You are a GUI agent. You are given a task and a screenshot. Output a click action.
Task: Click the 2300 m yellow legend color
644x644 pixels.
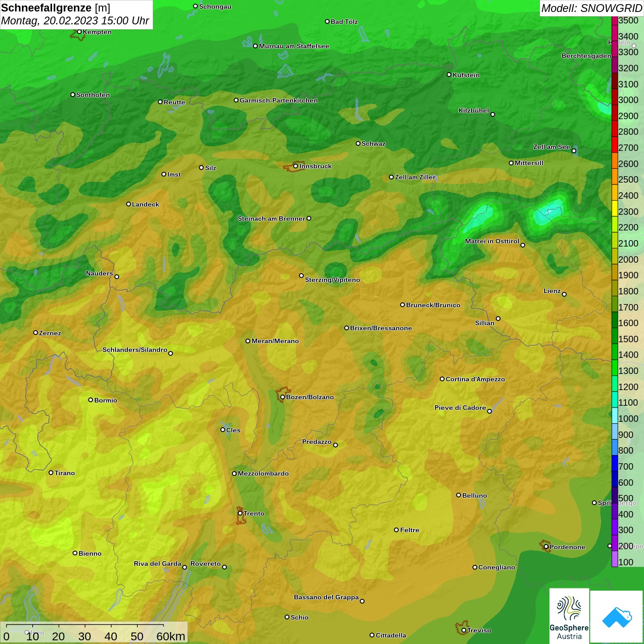pyautogui.click(x=615, y=208)
